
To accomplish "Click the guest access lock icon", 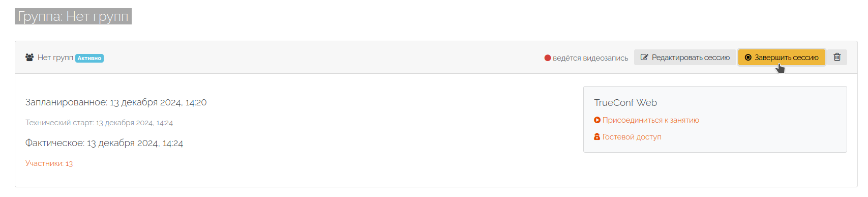I will click(597, 137).
